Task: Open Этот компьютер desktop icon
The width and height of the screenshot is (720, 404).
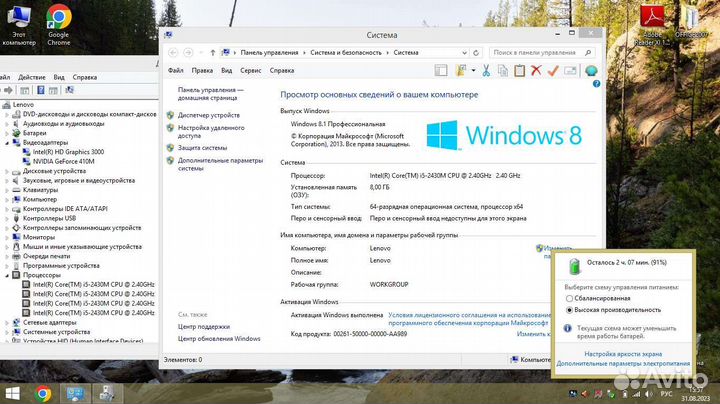Action: (18, 25)
